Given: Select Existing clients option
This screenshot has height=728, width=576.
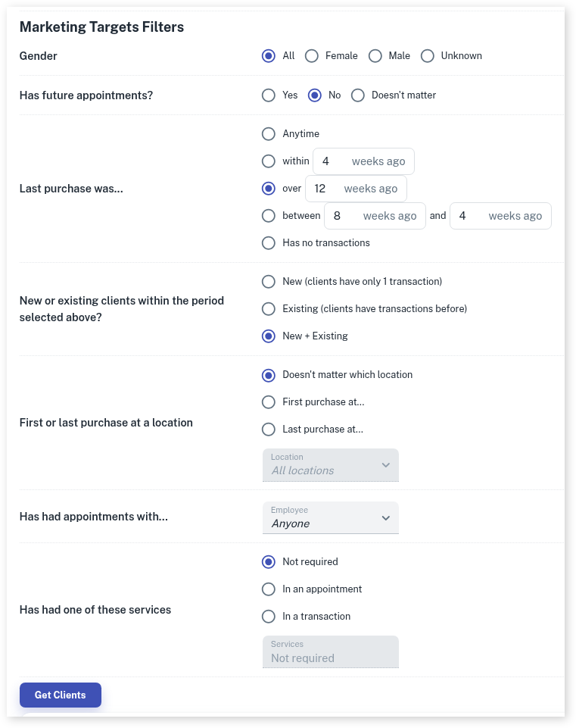Looking at the screenshot, I should [x=268, y=309].
